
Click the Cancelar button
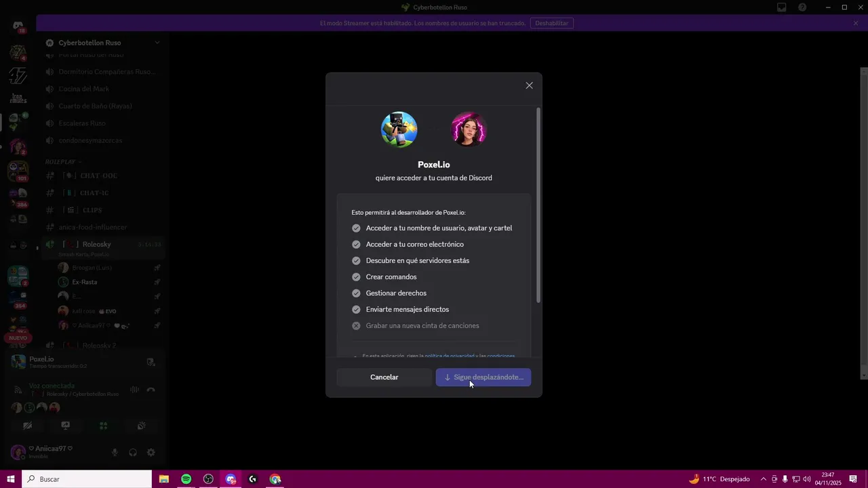[384, 377]
